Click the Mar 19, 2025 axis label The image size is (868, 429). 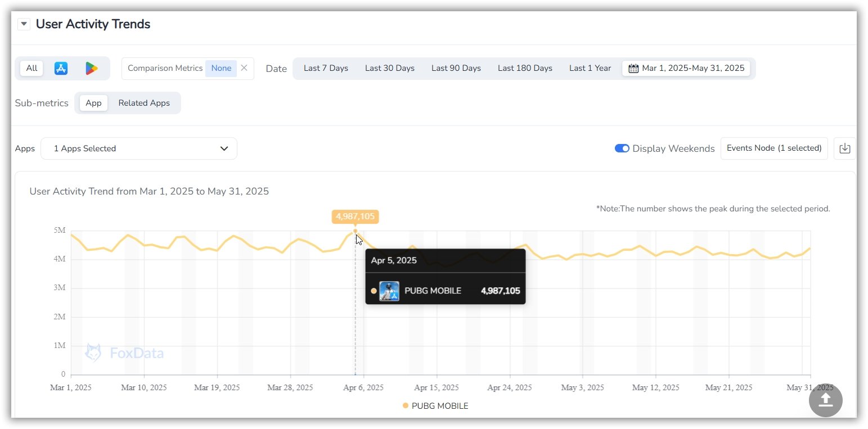[217, 387]
